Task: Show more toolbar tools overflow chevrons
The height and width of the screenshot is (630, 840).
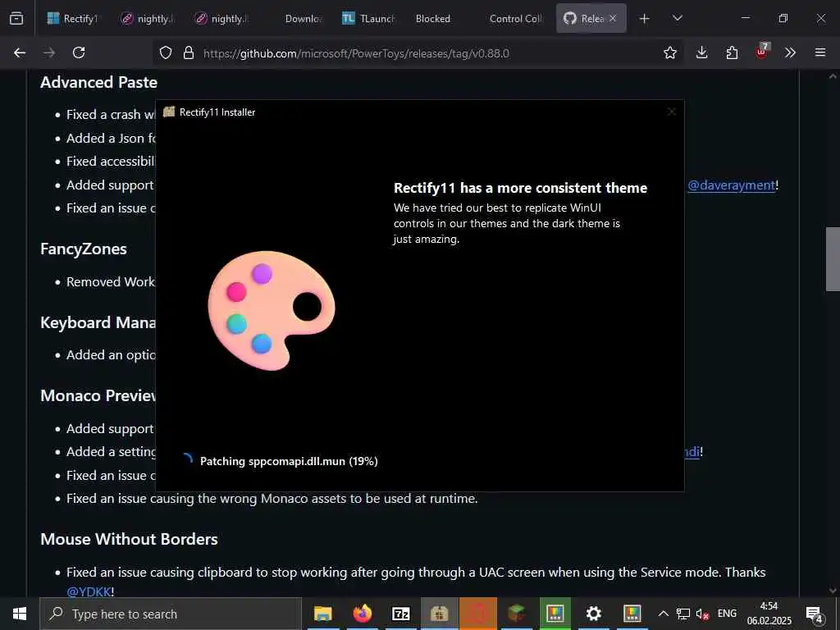Action: click(790, 52)
